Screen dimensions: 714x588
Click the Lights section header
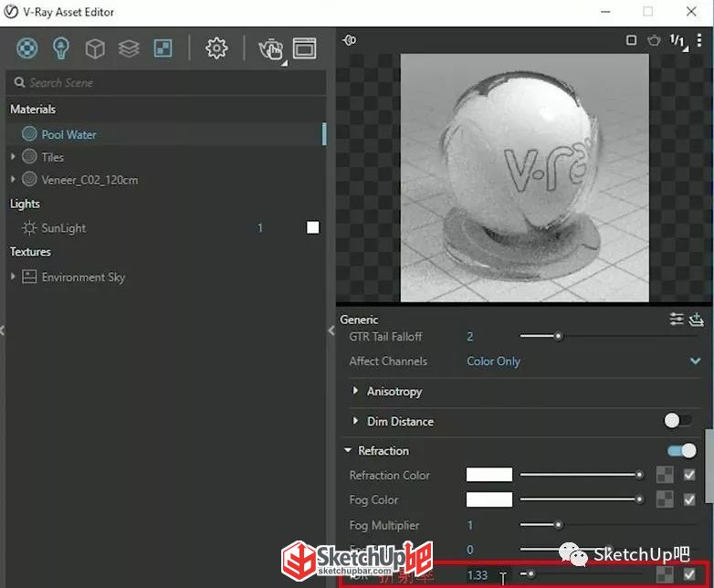[25, 204]
